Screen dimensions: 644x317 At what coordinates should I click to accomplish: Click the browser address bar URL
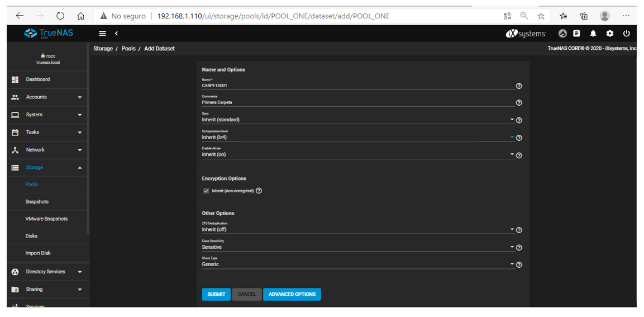(x=274, y=16)
